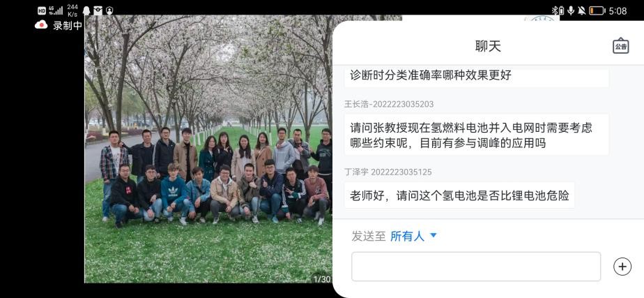Tap the mail notification icon in status bar

click(x=98, y=10)
